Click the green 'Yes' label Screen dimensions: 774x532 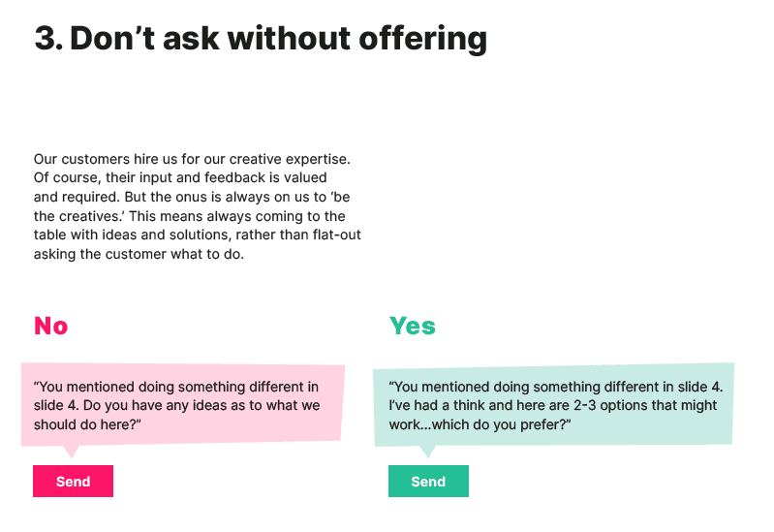coord(412,326)
